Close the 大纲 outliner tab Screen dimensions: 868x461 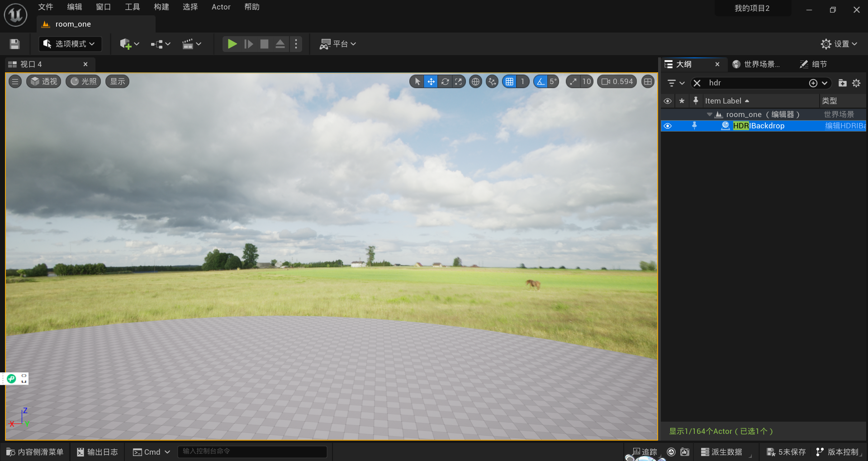717,64
